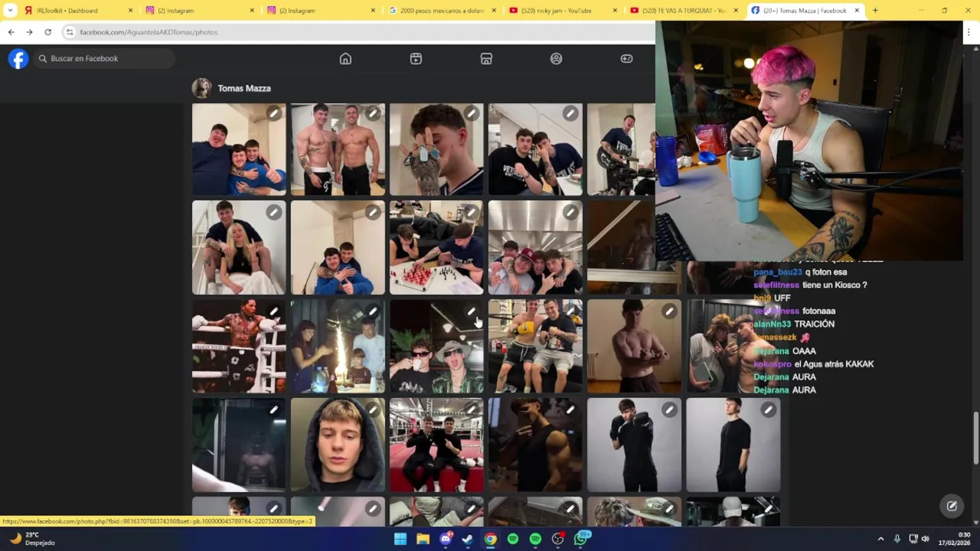This screenshot has width=980, height=551.
Task: Switch to nicky jam YouTube tab
Action: (563, 11)
